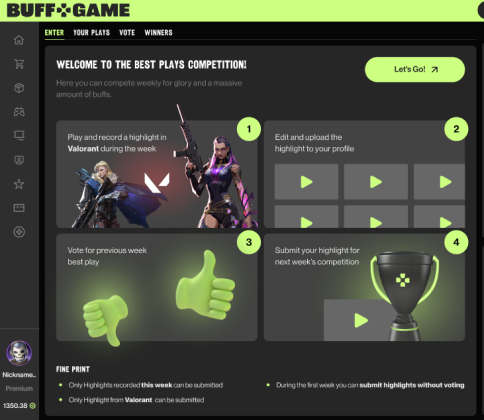Select the ticket icon in sidebar
484x420 pixels.
coord(19,135)
